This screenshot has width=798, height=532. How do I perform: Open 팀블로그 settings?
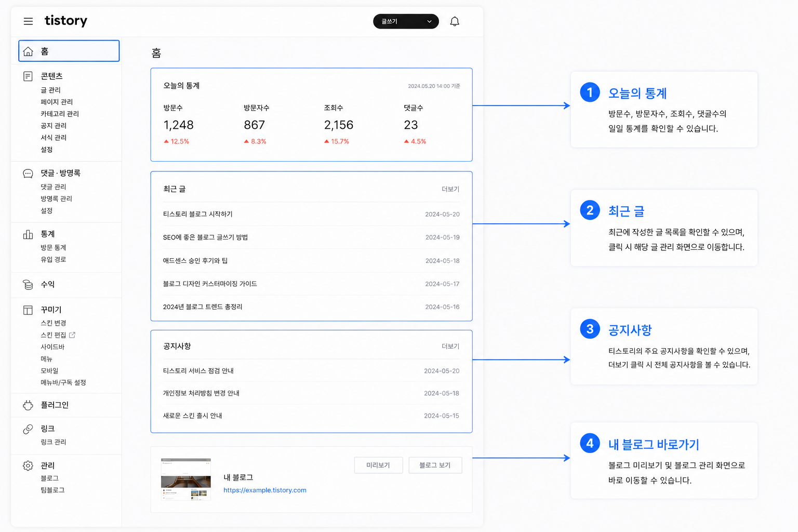coord(52,490)
